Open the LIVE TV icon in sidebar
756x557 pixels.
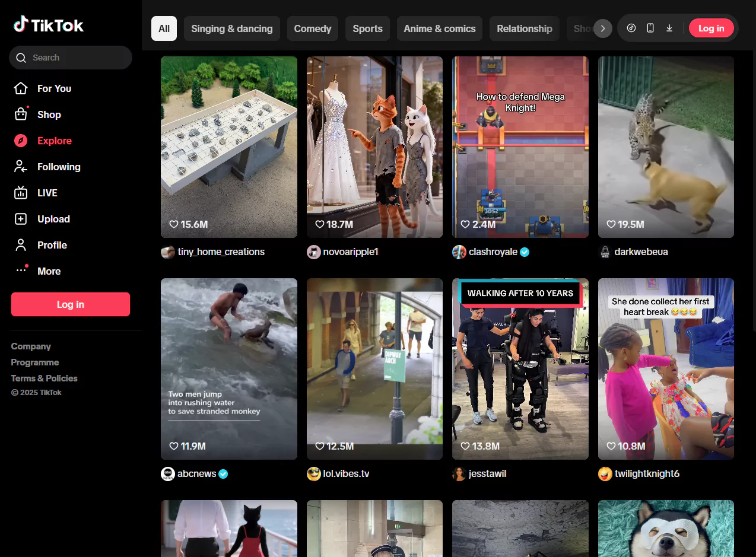[x=21, y=193]
